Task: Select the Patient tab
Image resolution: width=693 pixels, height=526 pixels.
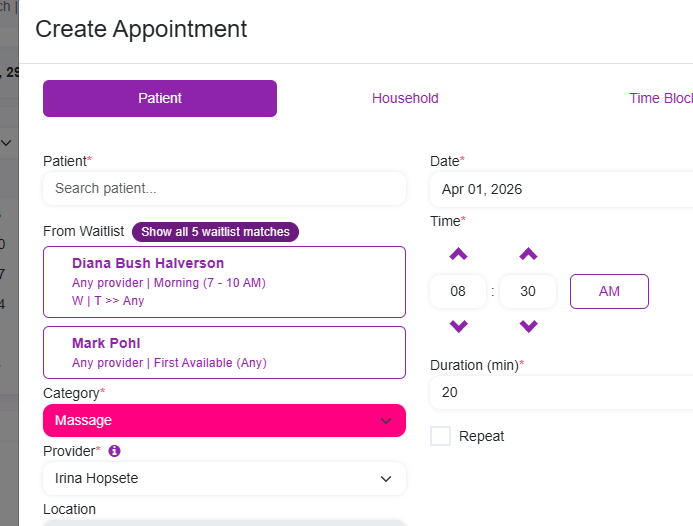Action: point(160,98)
